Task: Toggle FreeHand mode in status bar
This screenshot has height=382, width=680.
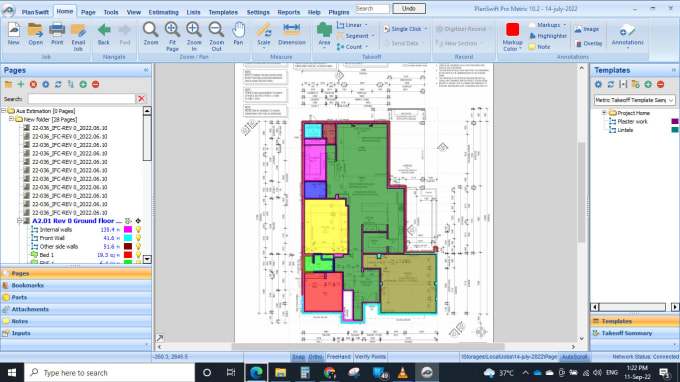Action: 338,357
